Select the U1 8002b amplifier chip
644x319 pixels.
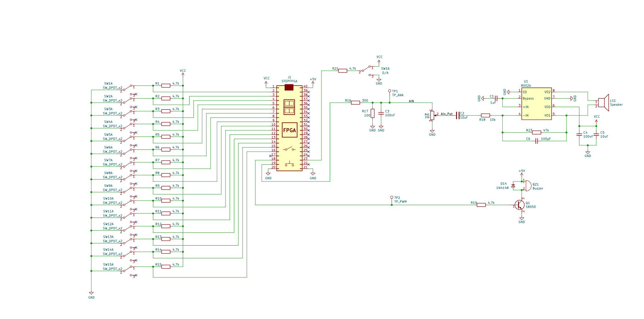pos(536,104)
